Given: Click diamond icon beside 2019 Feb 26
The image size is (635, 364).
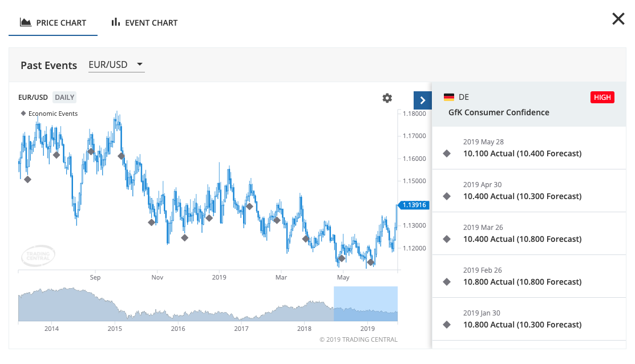Looking at the screenshot, I should pos(447,282).
